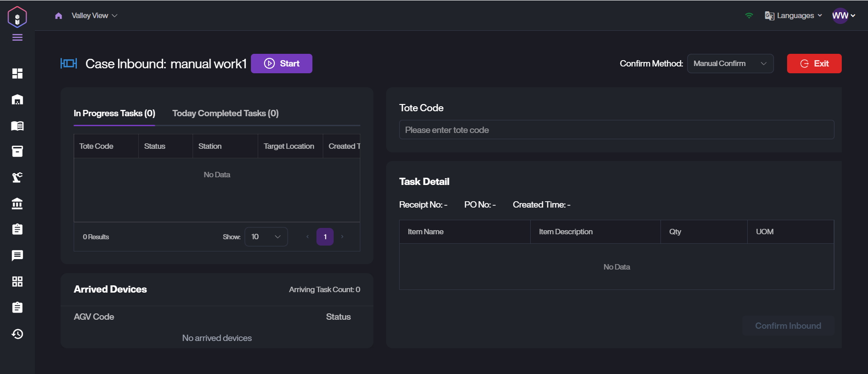The image size is (868, 374).
Task: Open the Languages menu
Action: point(793,16)
